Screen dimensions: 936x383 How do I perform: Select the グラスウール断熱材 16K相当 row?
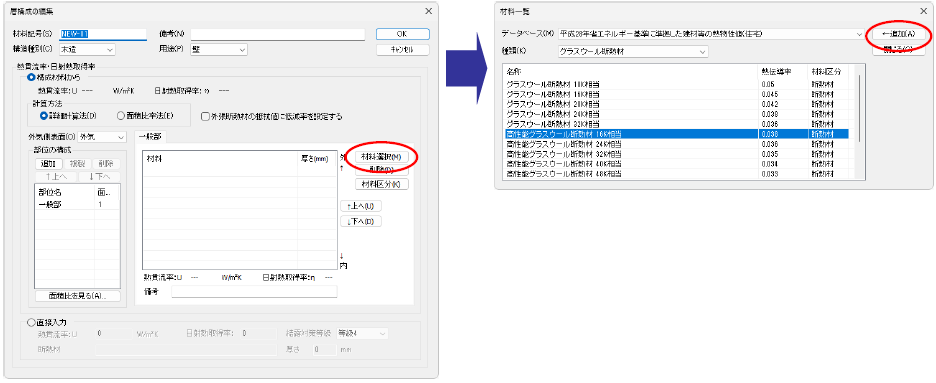pyautogui.click(x=676, y=94)
